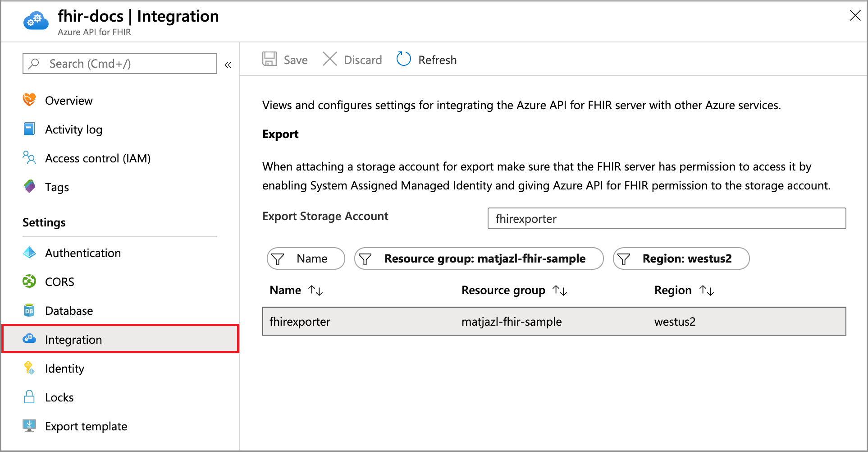This screenshot has width=868, height=452.
Task: Click the Authentication diamond icon
Action: click(x=29, y=252)
